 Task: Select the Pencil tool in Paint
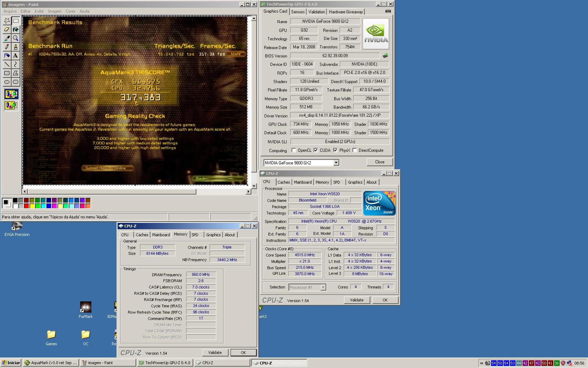tap(7, 47)
